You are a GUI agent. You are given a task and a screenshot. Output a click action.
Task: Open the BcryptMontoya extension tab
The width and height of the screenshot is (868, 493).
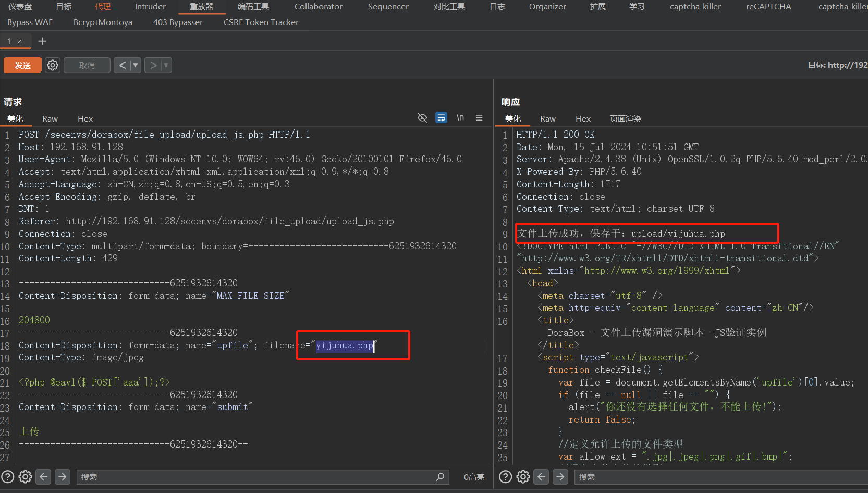(103, 22)
